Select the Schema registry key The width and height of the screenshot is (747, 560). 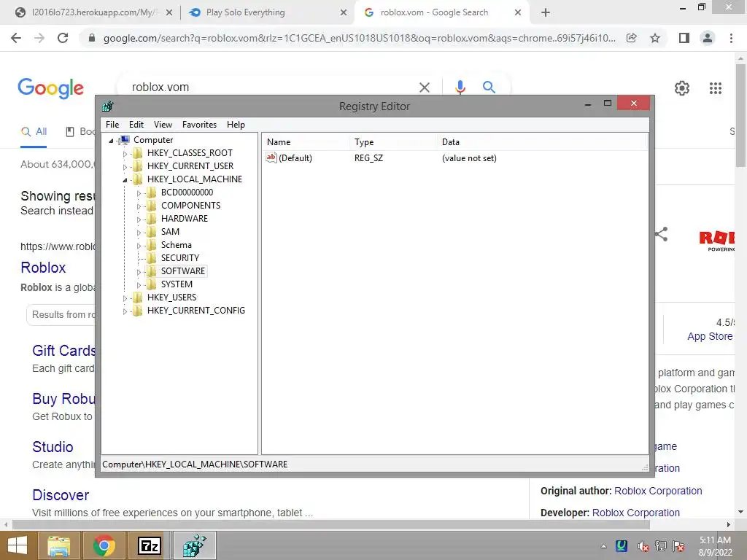[177, 245]
